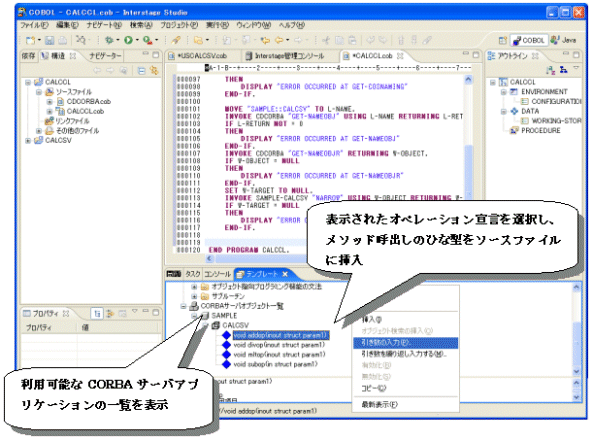The width and height of the screenshot is (593, 441).
Task: Click the editor vertical scrollbar up arrow
Action: click(x=468, y=79)
